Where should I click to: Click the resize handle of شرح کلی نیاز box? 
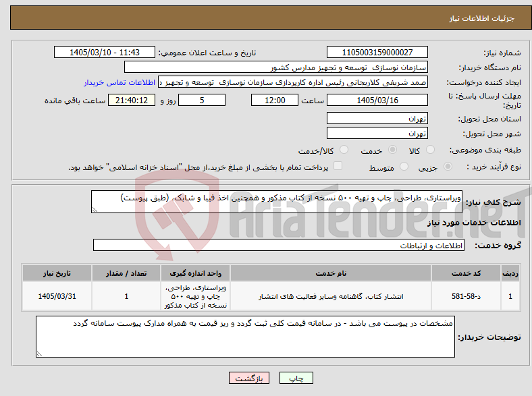95,210
